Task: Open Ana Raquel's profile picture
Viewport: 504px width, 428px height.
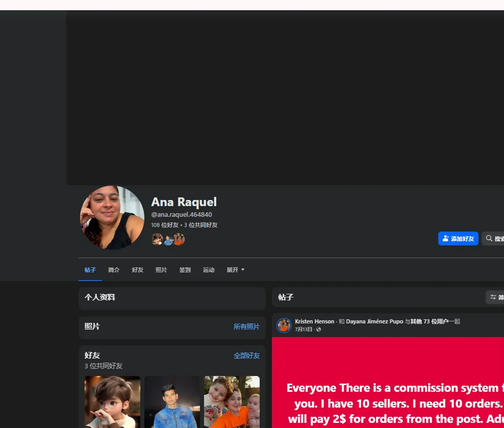Action: click(112, 217)
